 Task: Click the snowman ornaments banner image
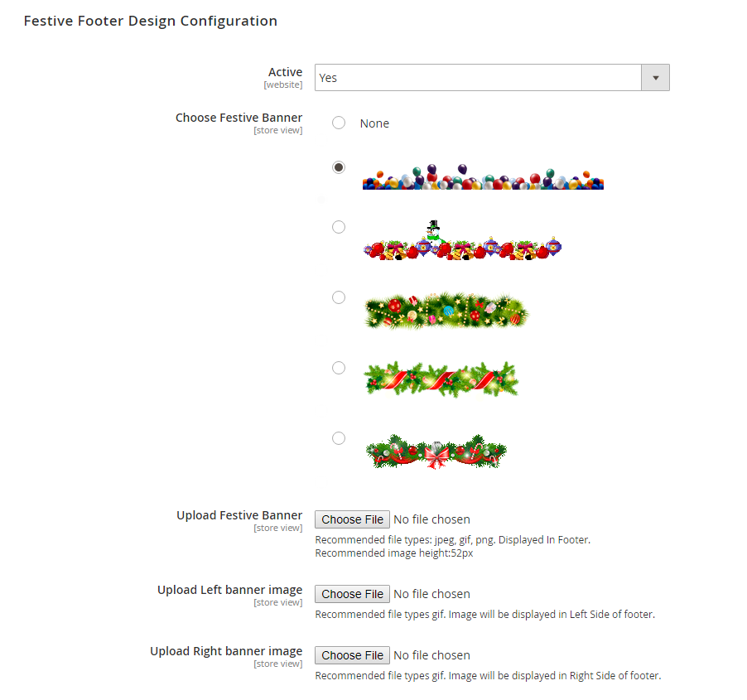(463, 244)
